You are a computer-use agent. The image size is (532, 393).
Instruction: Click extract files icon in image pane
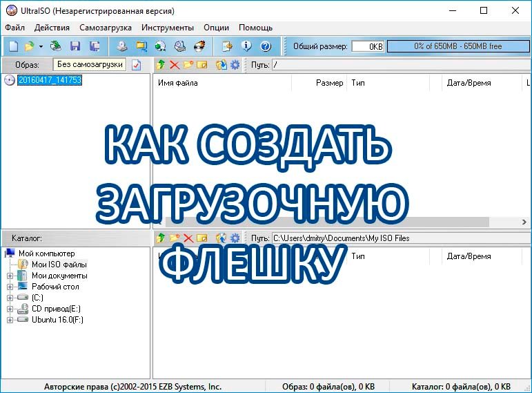(221, 64)
